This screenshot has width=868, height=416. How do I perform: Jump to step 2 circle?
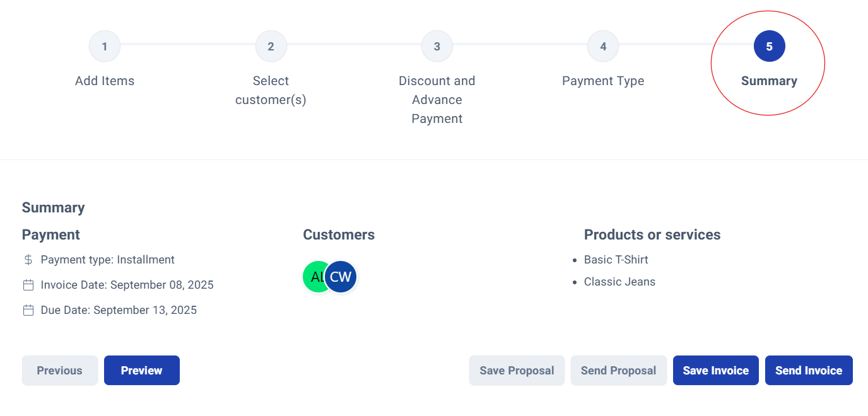coord(271,47)
